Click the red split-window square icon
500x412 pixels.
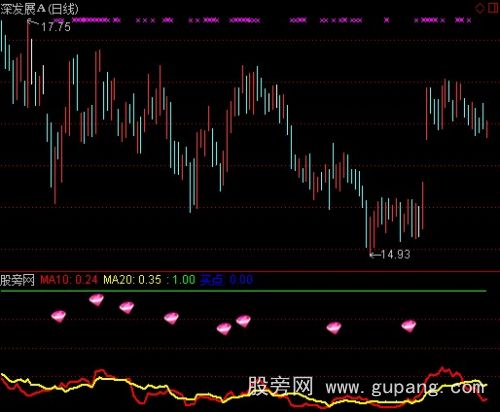point(493,8)
